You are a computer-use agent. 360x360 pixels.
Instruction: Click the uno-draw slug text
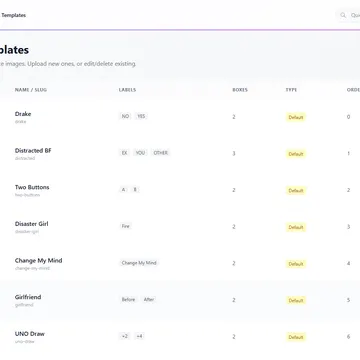point(25,342)
